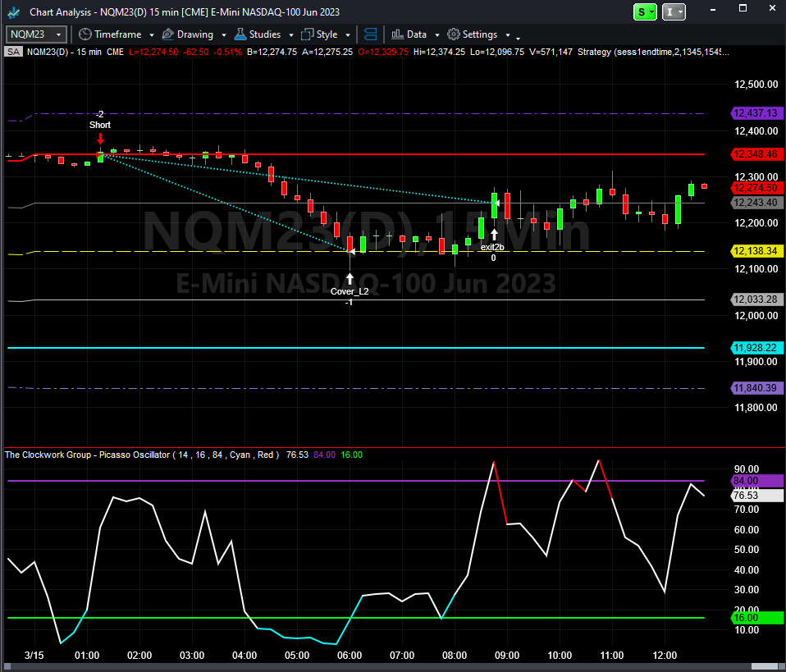Click the horizontal scrollbar at chart bottom
Screen dimensions: 786x672
coord(393,666)
